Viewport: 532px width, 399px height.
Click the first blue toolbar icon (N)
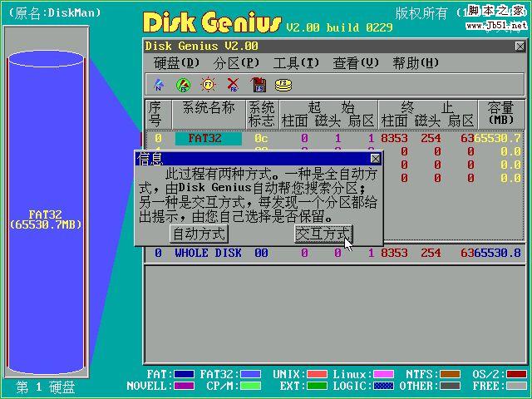pyautogui.click(x=159, y=84)
